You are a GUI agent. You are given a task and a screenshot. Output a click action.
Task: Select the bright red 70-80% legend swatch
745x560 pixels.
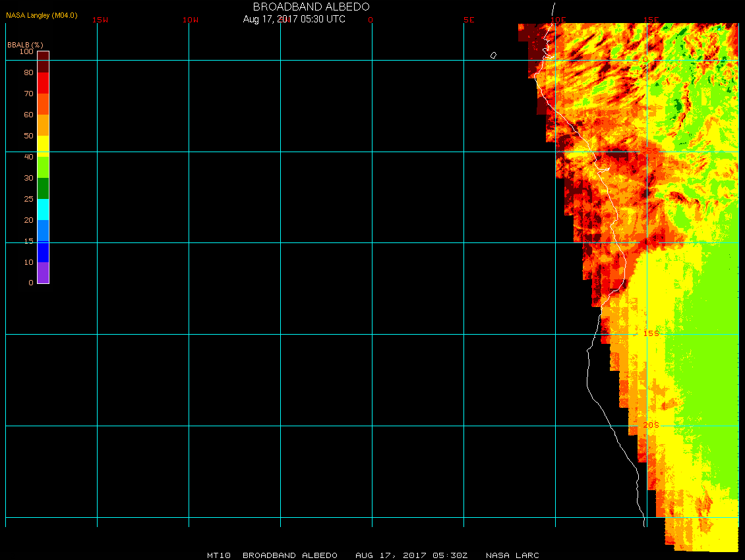tap(43, 83)
